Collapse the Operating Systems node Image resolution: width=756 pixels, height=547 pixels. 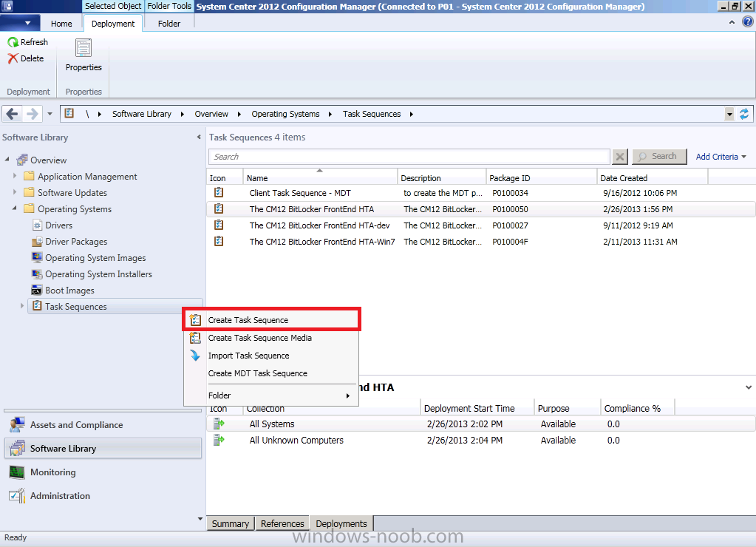pyautogui.click(x=15, y=208)
